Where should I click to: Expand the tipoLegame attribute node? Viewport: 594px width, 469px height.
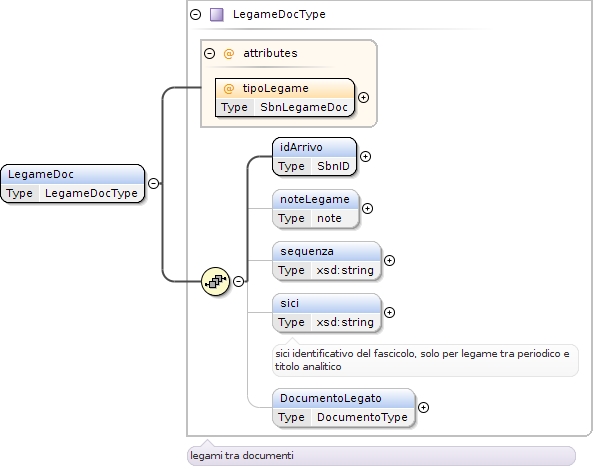363,97
